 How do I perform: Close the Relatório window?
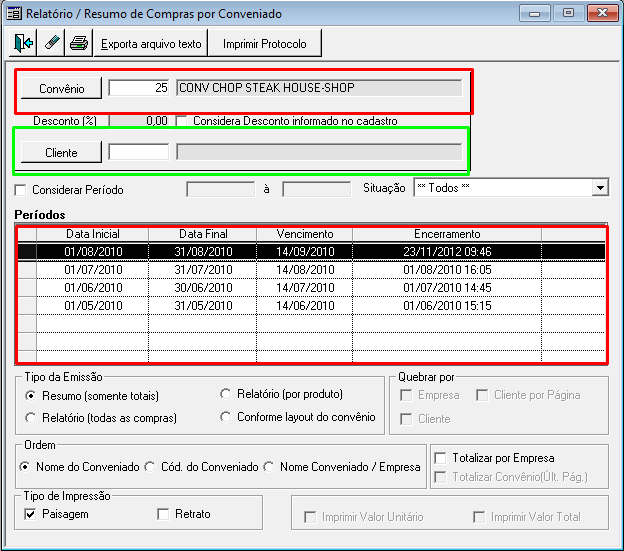pyautogui.click(x=603, y=14)
